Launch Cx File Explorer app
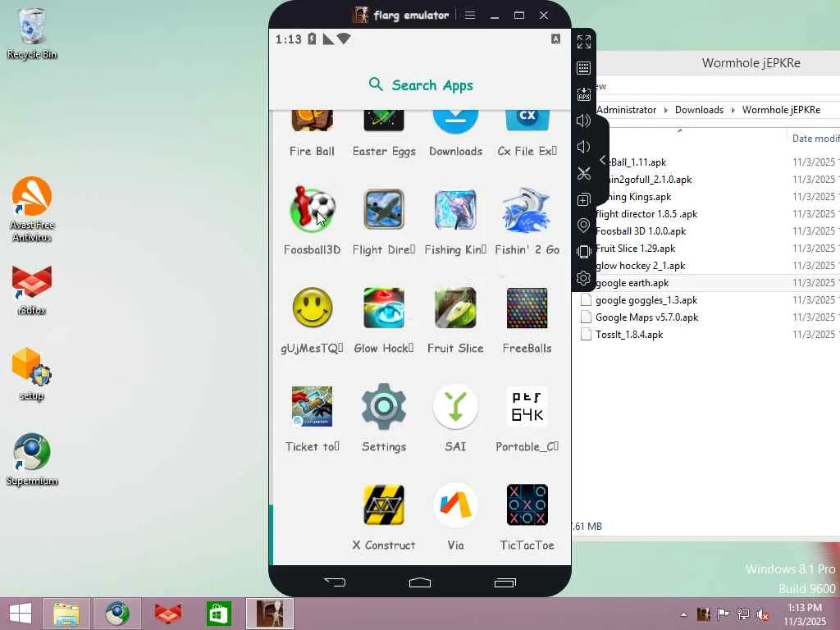The width and height of the screenshot is (840, 630). coord(527,120)
